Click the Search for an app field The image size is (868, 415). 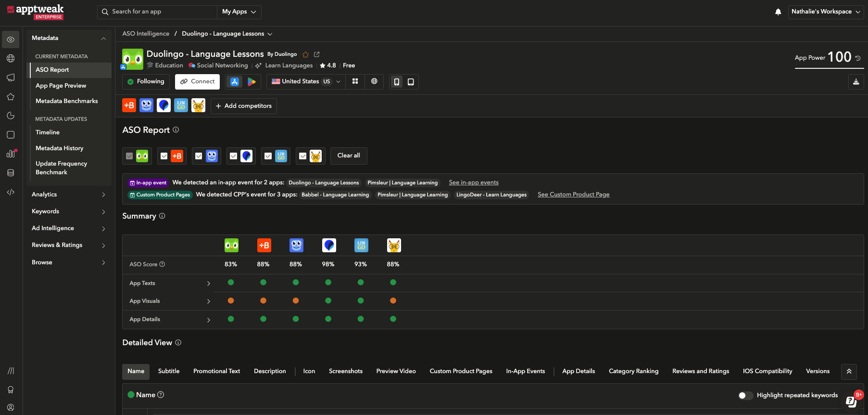[157, 12]
